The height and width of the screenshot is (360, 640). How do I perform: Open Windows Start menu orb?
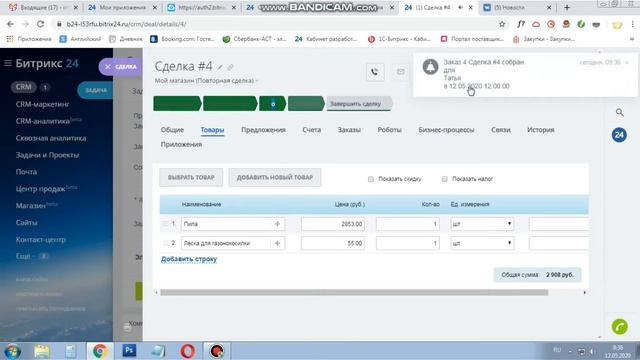[x=12, y=351]
